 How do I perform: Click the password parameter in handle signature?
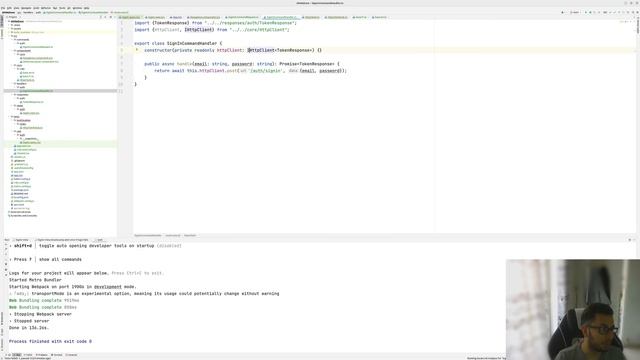(242, 64)
